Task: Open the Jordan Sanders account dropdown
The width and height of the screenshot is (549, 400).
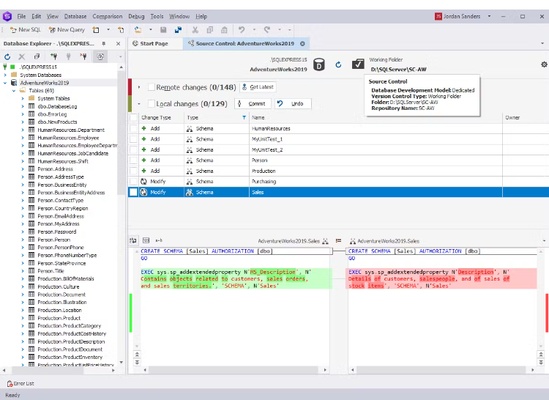Action: 489,16
